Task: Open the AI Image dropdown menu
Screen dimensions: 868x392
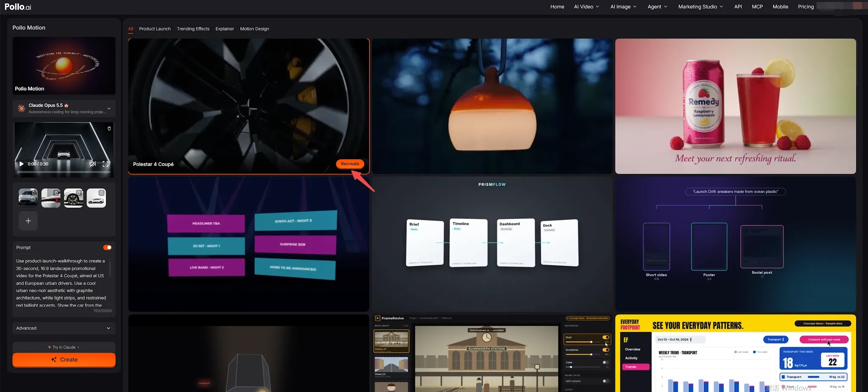Action: [x=623, y=7]
